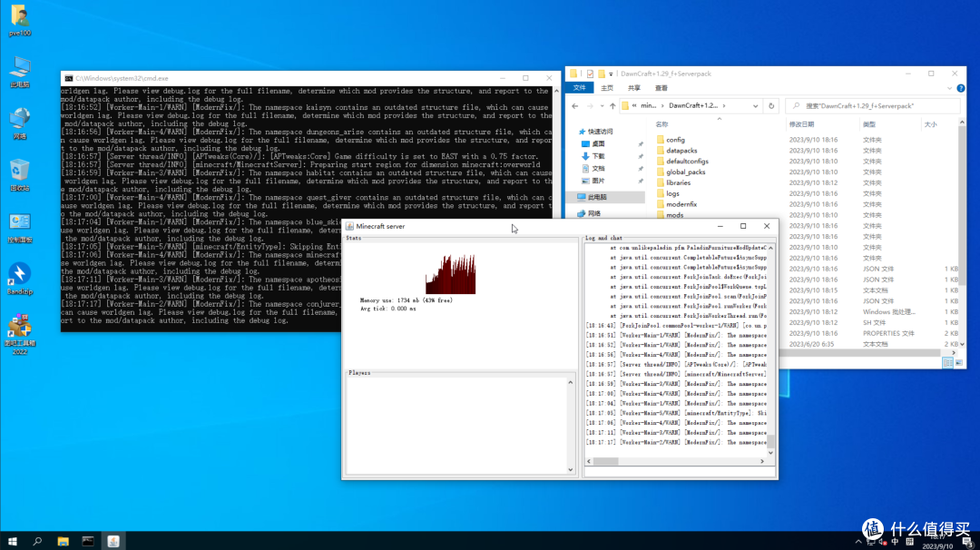Click the log horizontal scrollbar right arrow
The width and height of the screenshot is (980, 550).
tap(762, 461)
